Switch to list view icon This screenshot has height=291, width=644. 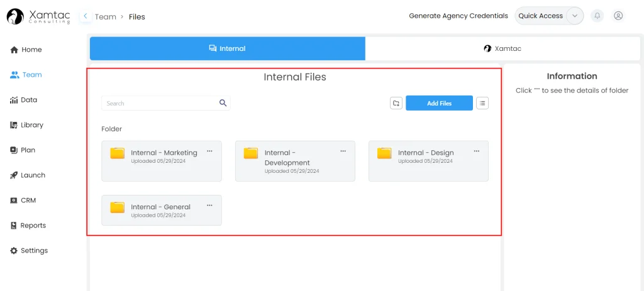[x=482, y=103]
